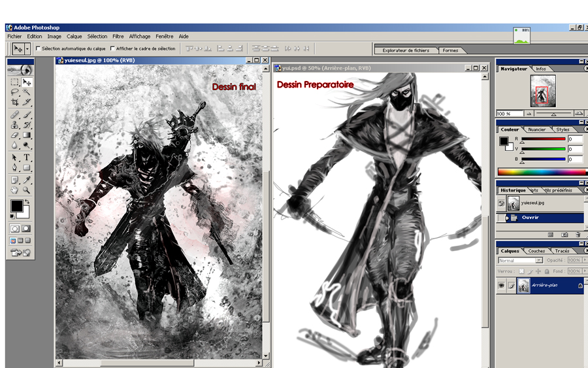Open the Opacité slider arrow

584,260
